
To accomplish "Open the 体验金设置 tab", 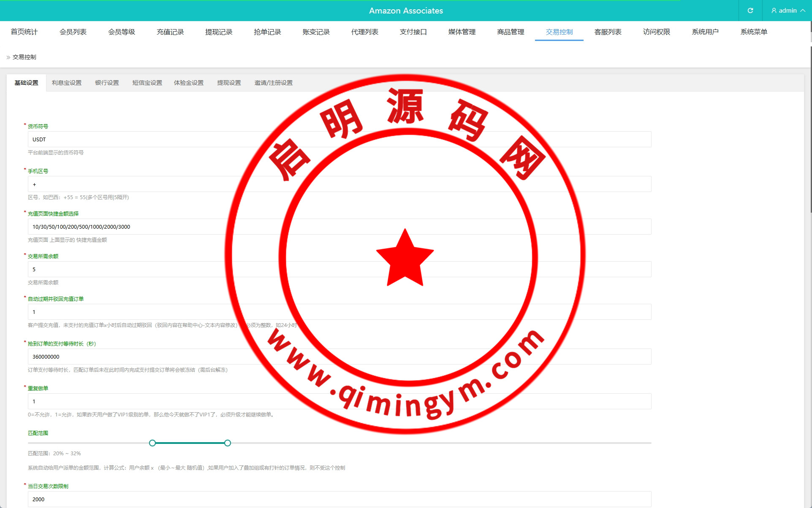I will click(x=188, y=83).
